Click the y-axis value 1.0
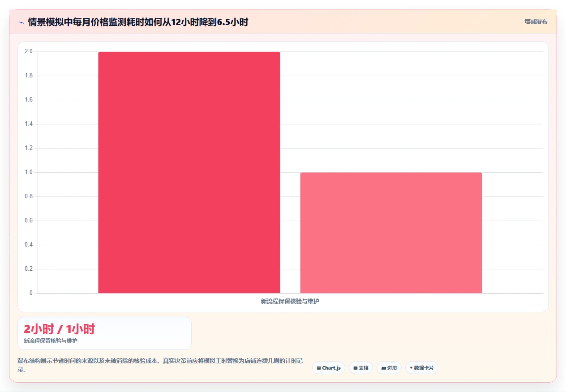Screen dimensions: 566x392 point(28,172)
